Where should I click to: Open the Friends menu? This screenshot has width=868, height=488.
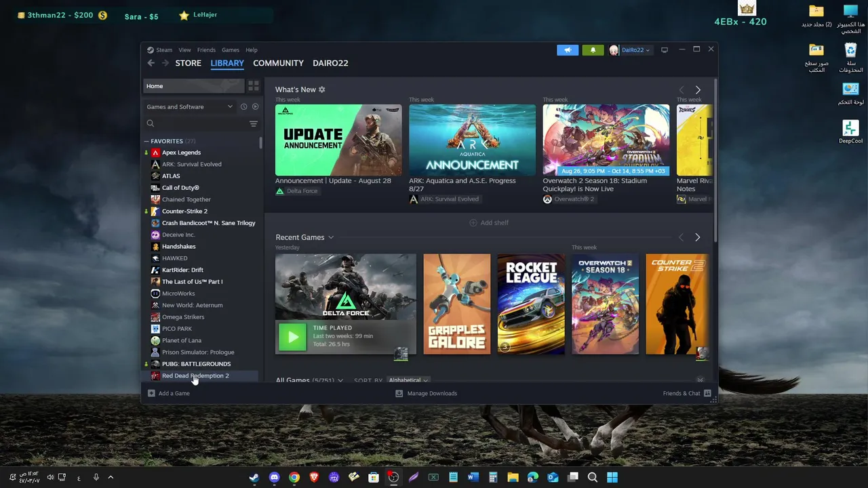coord(206,50)
